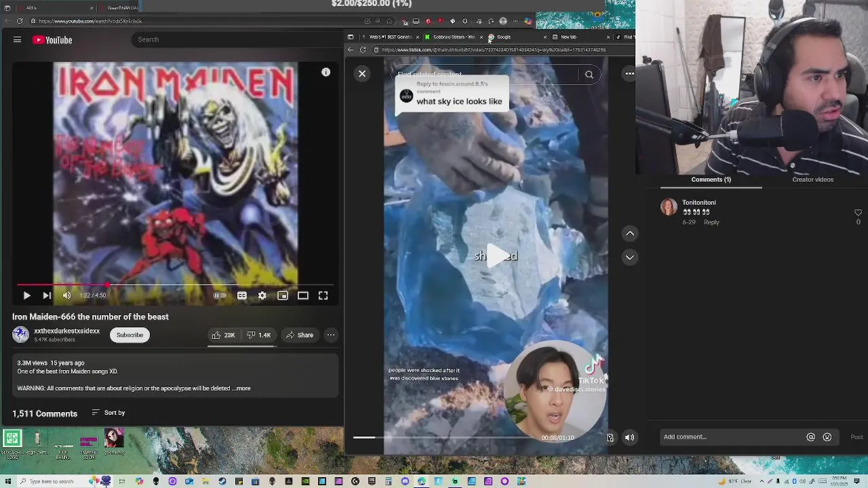Mute the YouTube player volume
Image resolution: width=868 pixels, height=488 pixels.
pyautogui.click(x=66, y=296)
